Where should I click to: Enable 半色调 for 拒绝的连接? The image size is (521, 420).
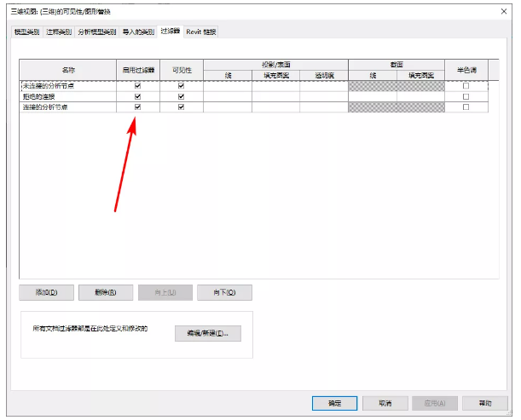click(466, 96)
